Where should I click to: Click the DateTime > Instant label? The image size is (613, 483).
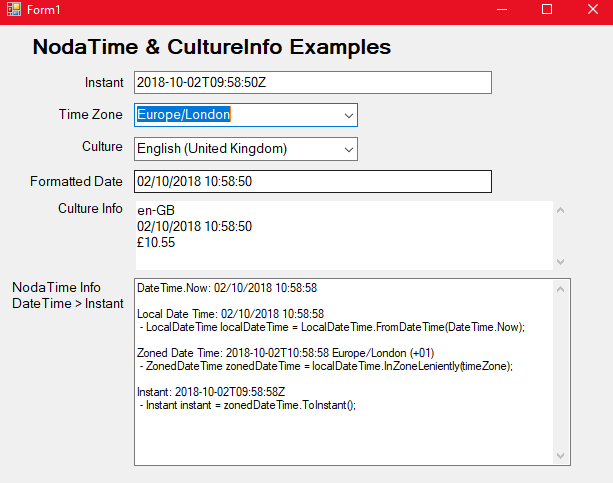click(68, 303)
